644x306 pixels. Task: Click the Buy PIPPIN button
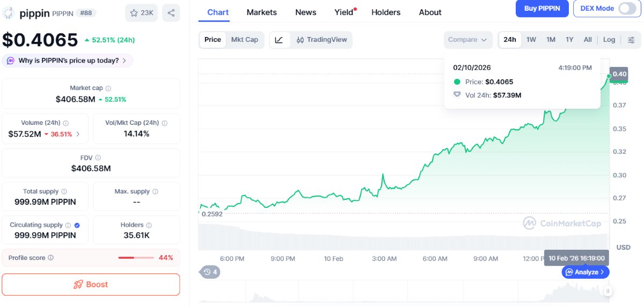pyautogui.click(x=542, y=8)
